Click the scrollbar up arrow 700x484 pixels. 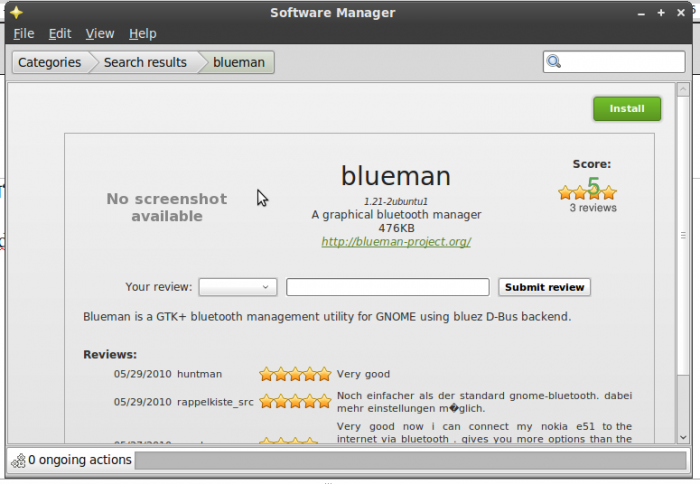[683, 90]
